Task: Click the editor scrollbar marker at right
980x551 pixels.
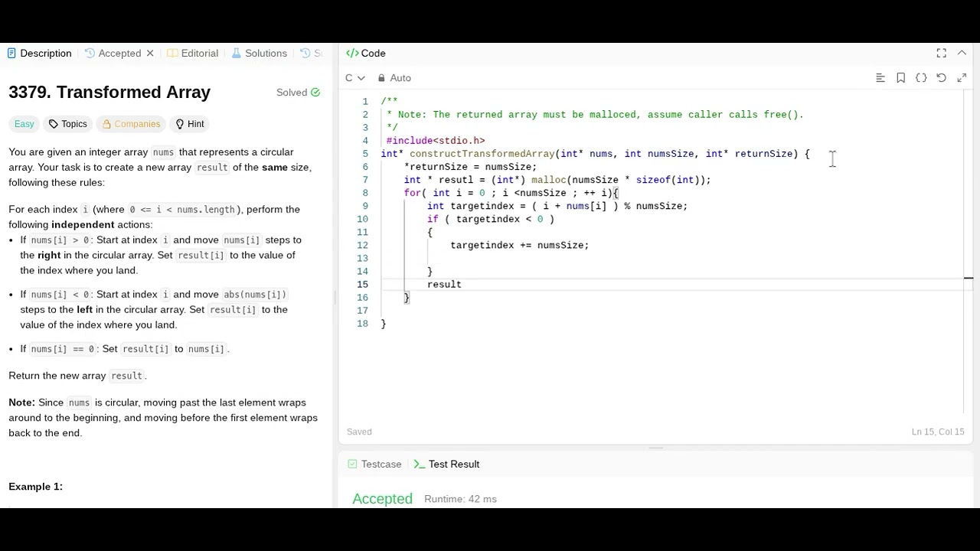Action: [969, 279]
